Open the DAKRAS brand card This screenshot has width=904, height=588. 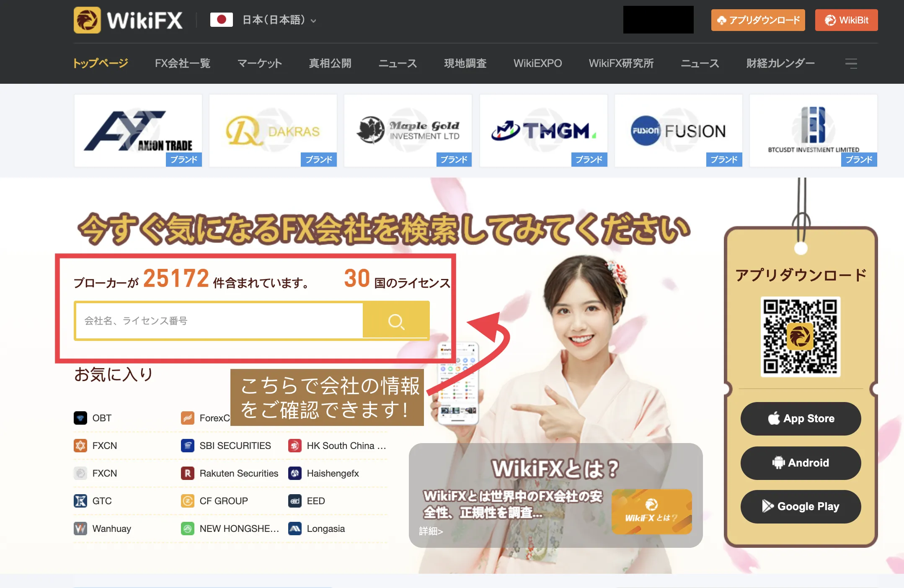[x=273, y=131]
